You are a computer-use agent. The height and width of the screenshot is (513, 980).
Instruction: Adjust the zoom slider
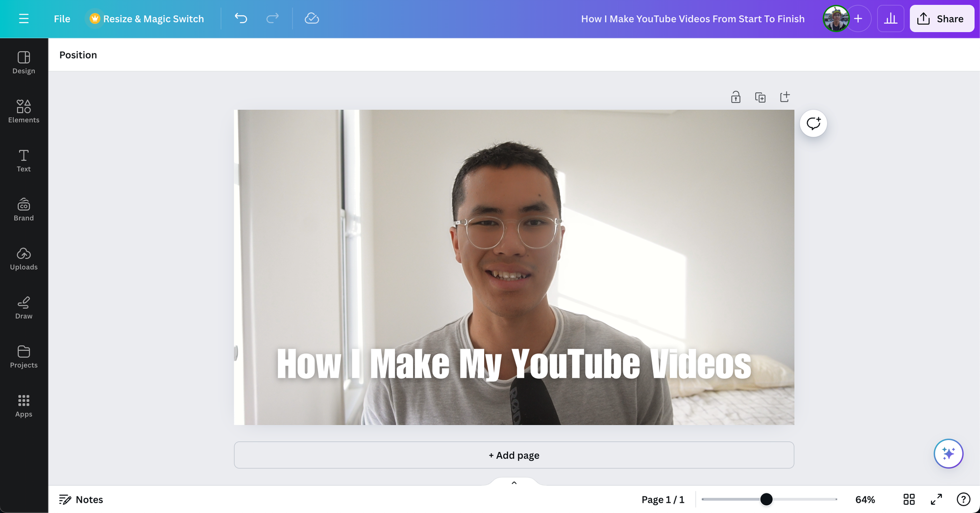pos(766,499)
